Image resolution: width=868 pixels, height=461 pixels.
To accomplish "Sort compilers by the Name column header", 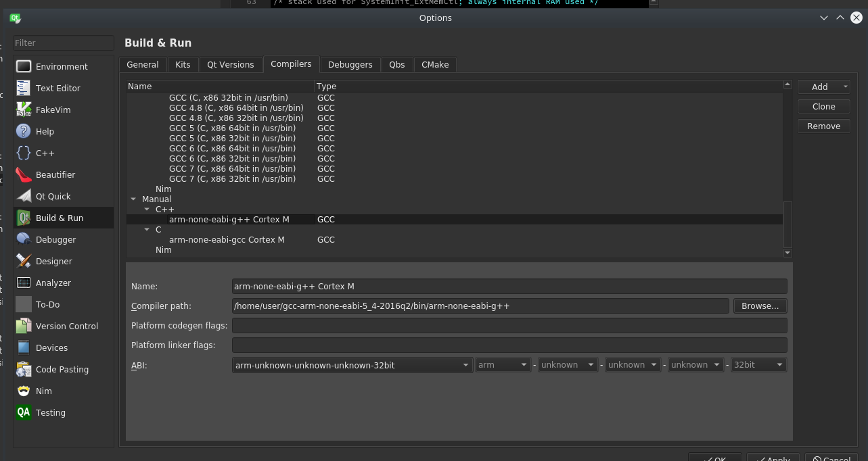I will click(x=220, y=87).
